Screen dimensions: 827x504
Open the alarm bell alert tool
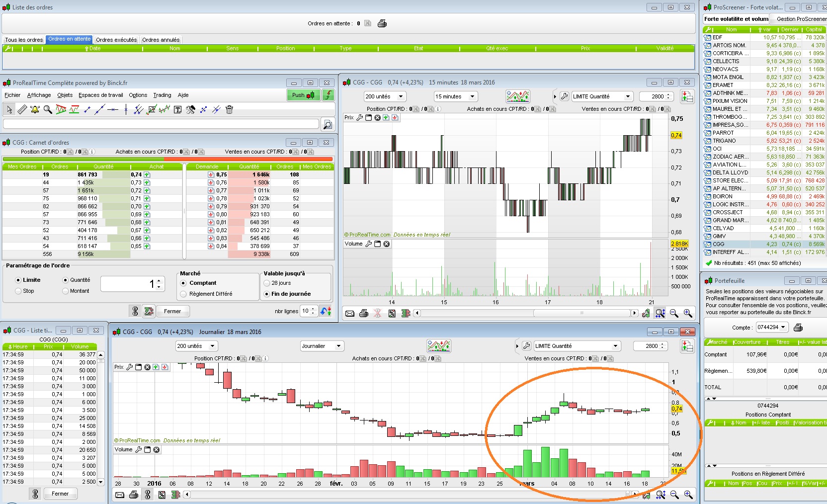pos(35,109)
